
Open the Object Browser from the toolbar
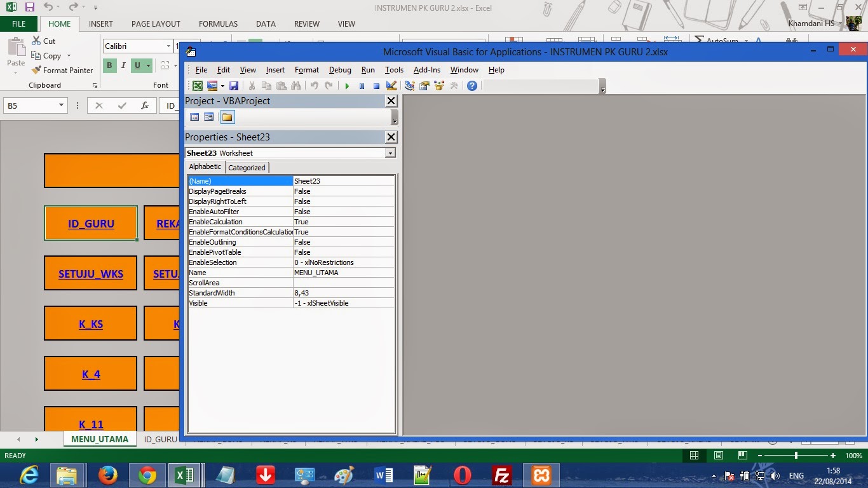point(438,86)
